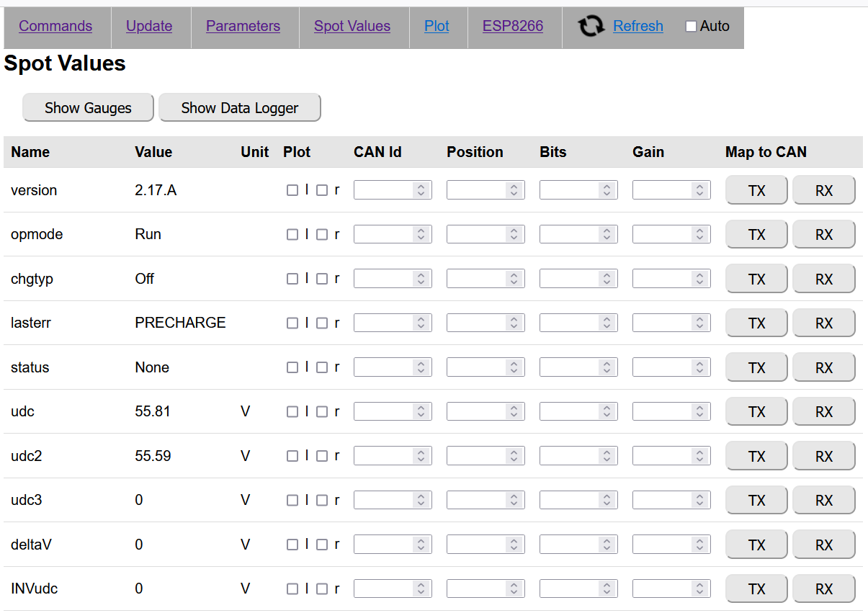Click the Gain spinner arrows for deltaV
This screenshot has height=613, width=868.
(700, 545)
